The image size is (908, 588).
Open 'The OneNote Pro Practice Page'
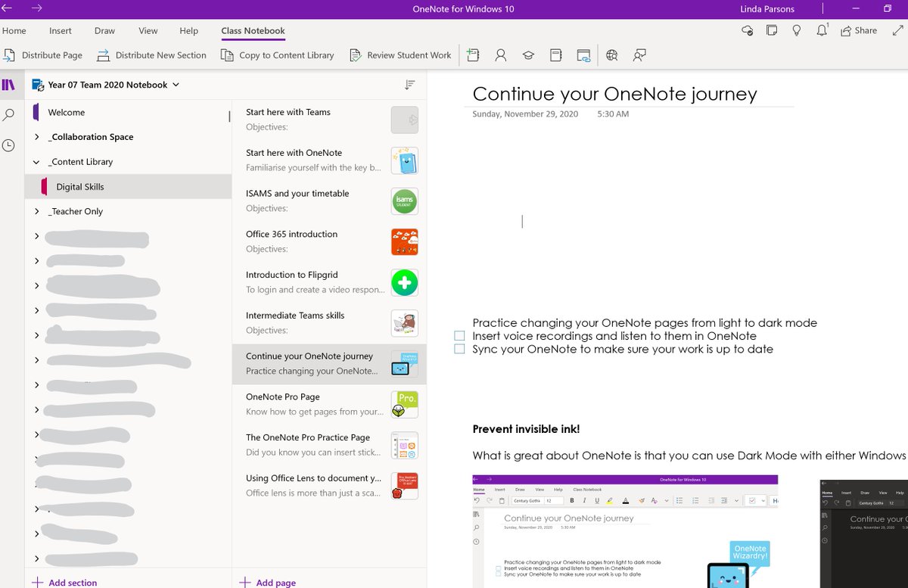329,445
